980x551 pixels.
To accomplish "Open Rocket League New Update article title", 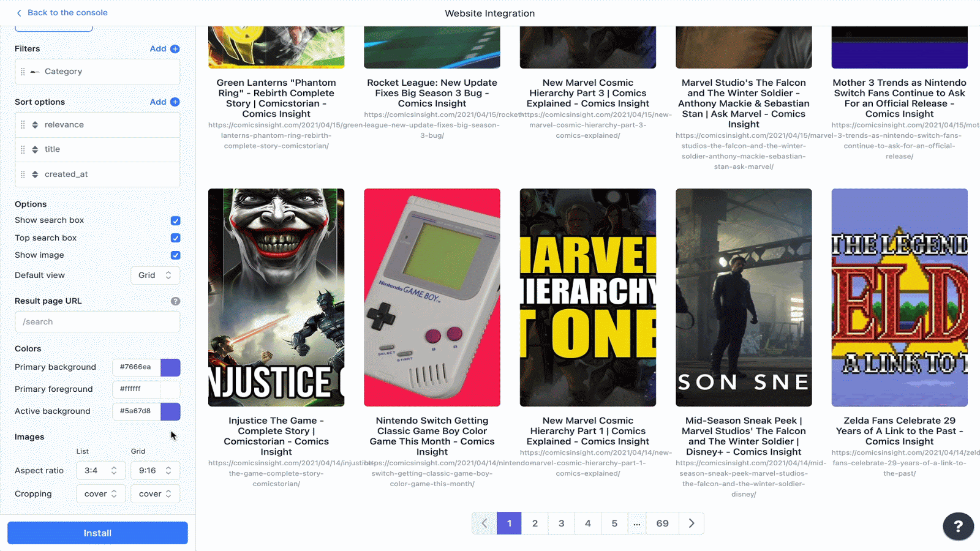I will [x=432, y=93].
